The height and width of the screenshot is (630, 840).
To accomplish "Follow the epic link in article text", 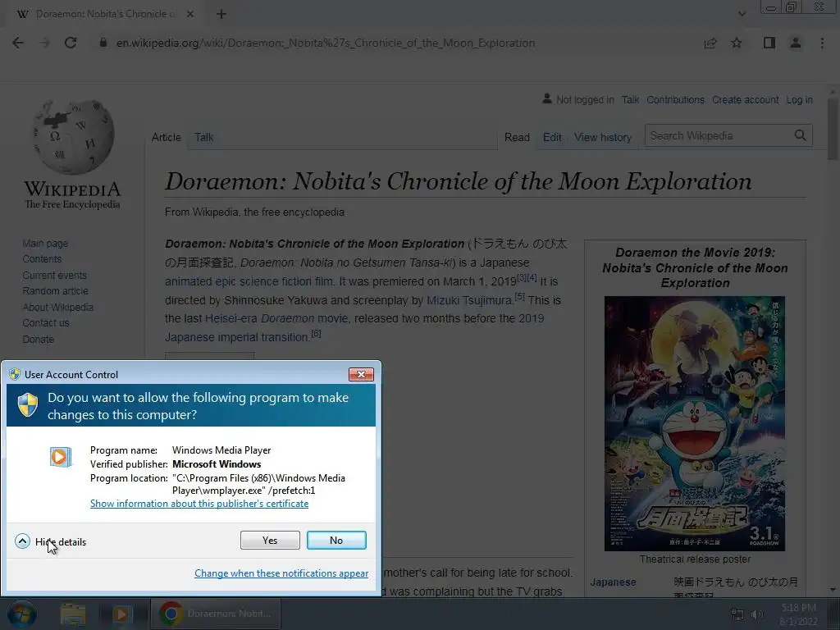I will tap(226, 281).
